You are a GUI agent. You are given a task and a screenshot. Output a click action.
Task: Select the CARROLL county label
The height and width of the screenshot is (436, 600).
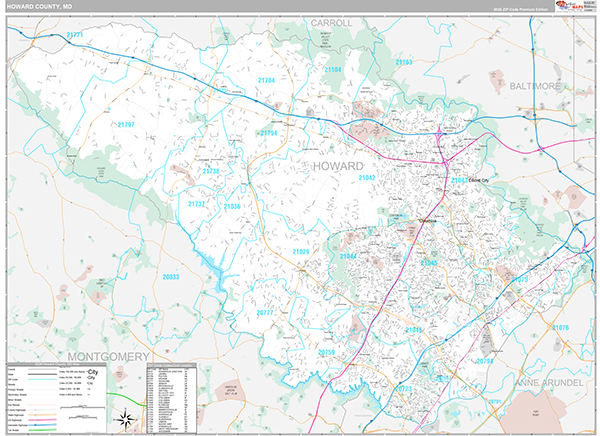click(x=331, y=22)
